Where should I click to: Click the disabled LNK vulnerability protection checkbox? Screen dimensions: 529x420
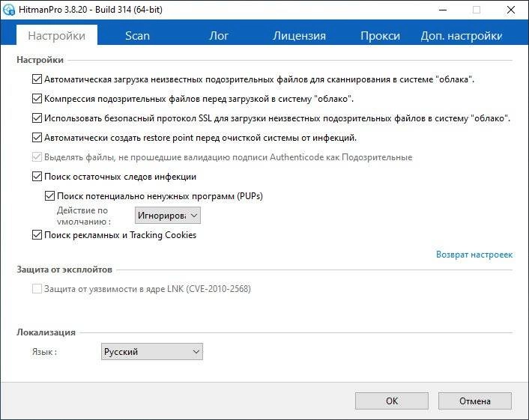37,289
